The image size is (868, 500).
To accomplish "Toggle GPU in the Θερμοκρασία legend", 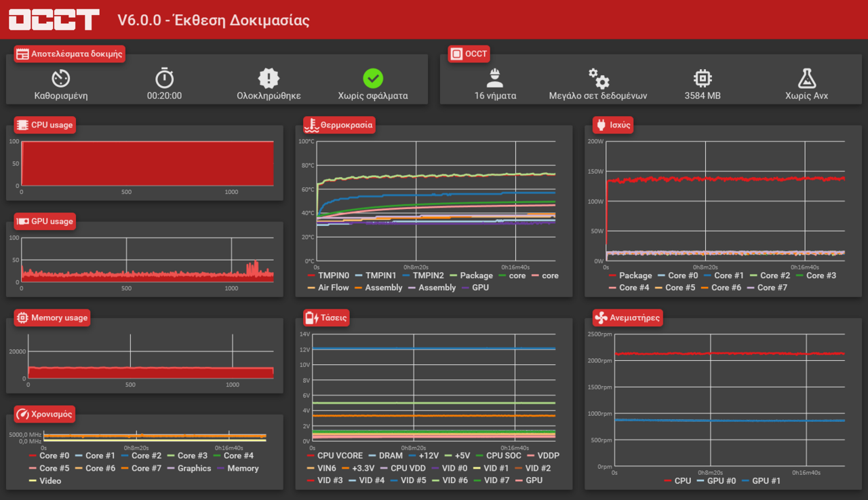I will point(475,288).
